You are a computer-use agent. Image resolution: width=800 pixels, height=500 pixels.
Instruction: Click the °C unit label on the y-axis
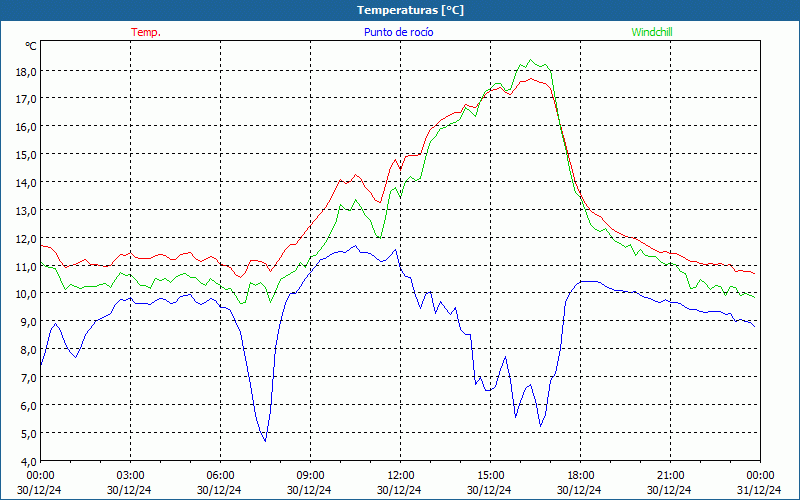[x=31, y=46]
